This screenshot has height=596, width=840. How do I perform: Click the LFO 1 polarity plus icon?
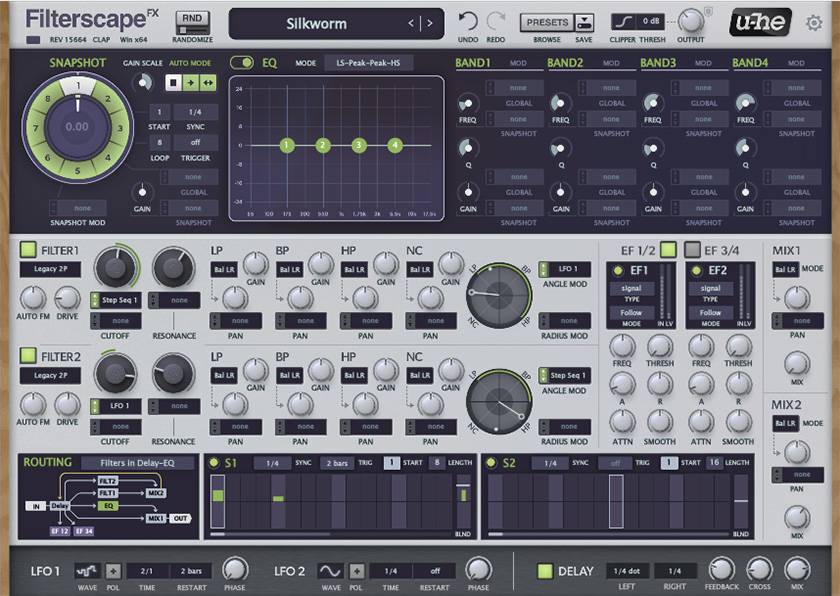(113, 571)
